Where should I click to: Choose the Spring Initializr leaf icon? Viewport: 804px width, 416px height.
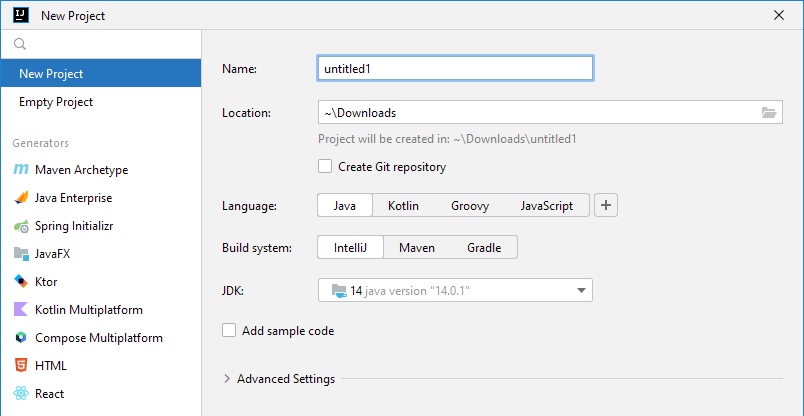[x=21, y=226]
